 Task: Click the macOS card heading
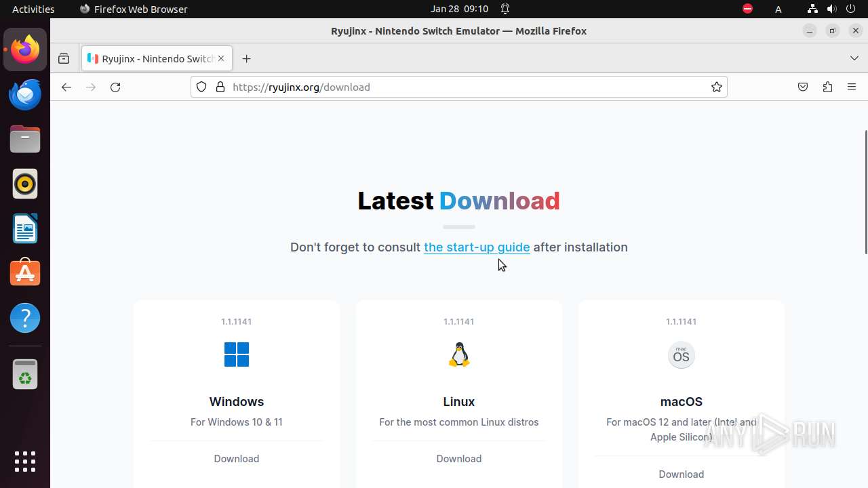[682, 402]
